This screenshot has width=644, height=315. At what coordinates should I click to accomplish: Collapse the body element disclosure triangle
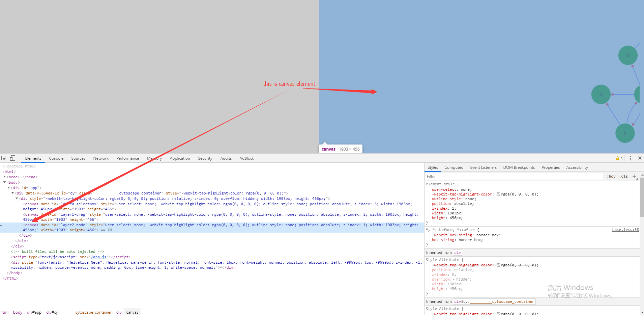tap(4, 182)
